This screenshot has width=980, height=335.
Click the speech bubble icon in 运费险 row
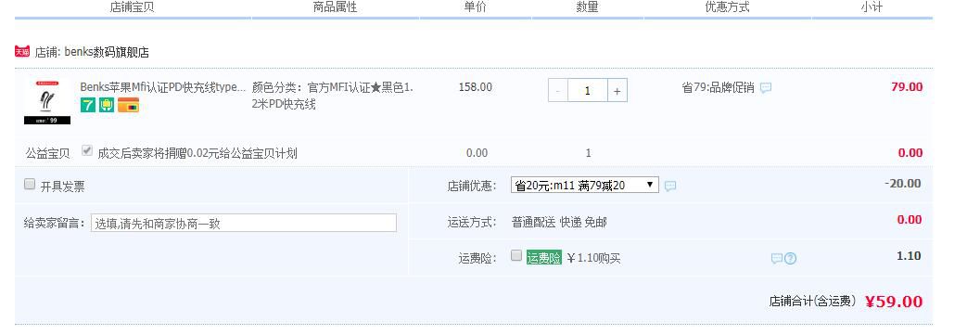click(x=777, y=259)
